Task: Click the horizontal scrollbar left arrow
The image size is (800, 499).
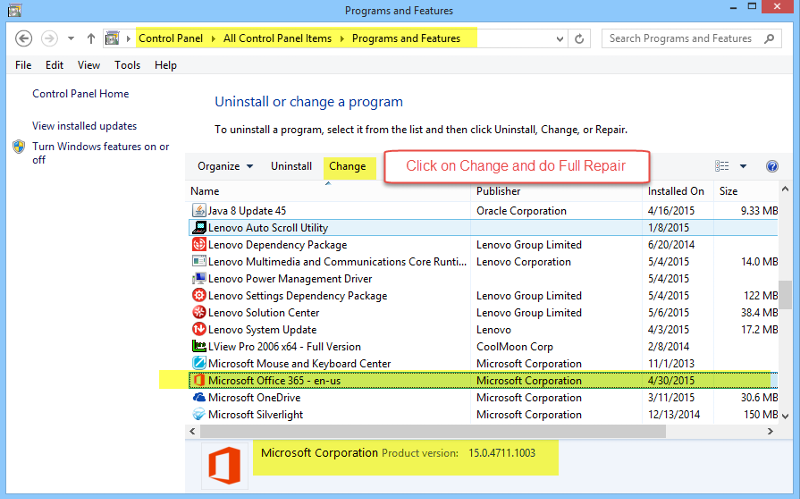Action: [x=192, y=432]
